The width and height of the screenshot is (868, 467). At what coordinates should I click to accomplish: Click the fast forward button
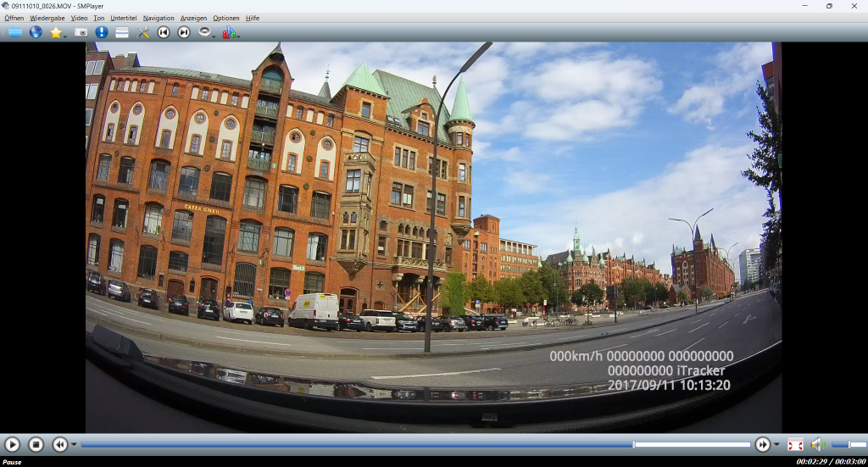pyautogui.click(x=763, y=444)
